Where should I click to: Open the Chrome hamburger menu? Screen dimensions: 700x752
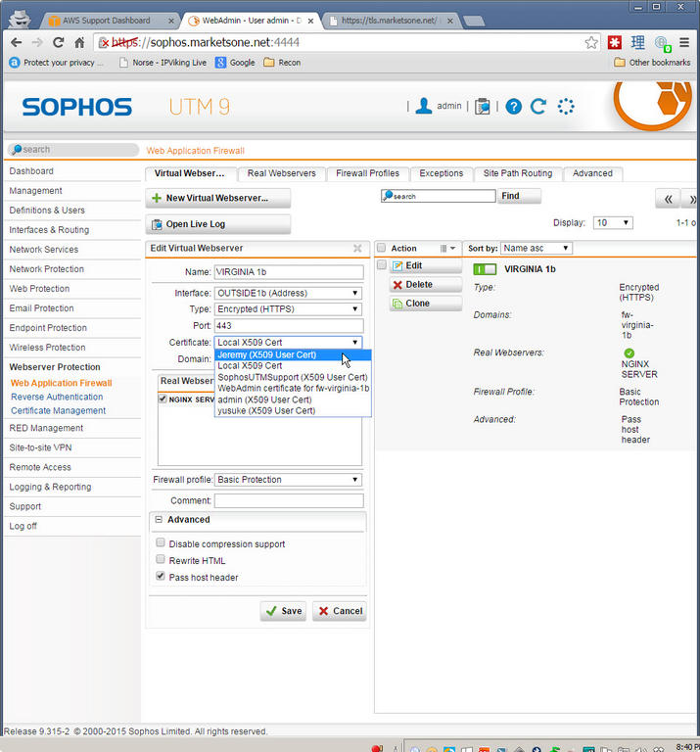[684, 43]
